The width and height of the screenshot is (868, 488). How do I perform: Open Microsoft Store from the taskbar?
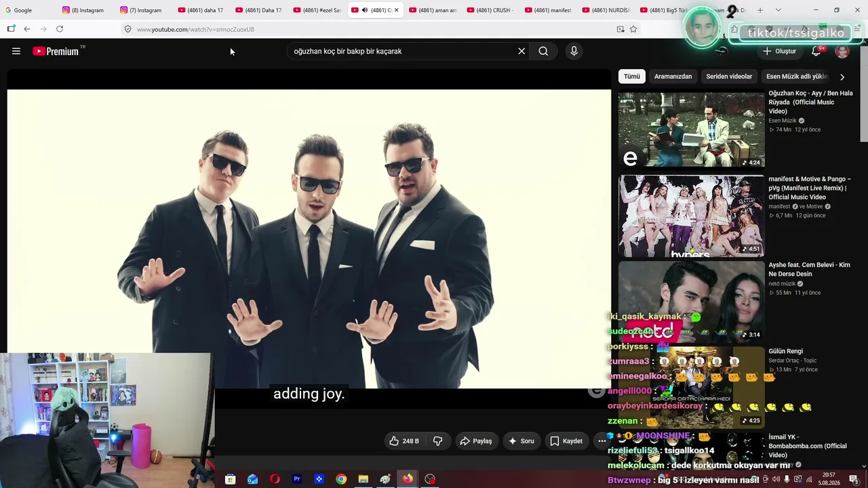click(x=230, y=479)
